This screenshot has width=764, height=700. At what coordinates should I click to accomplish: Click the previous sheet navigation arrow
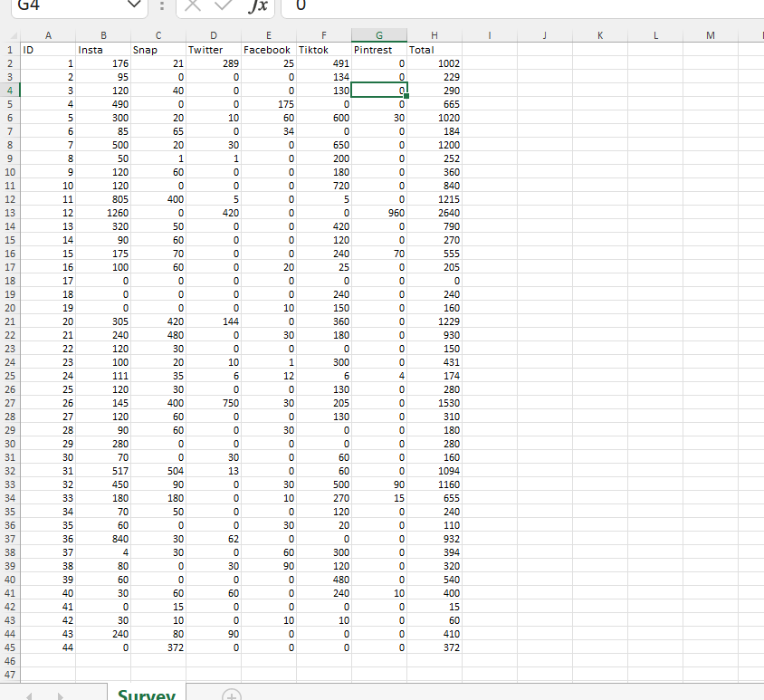click(29, 695)
